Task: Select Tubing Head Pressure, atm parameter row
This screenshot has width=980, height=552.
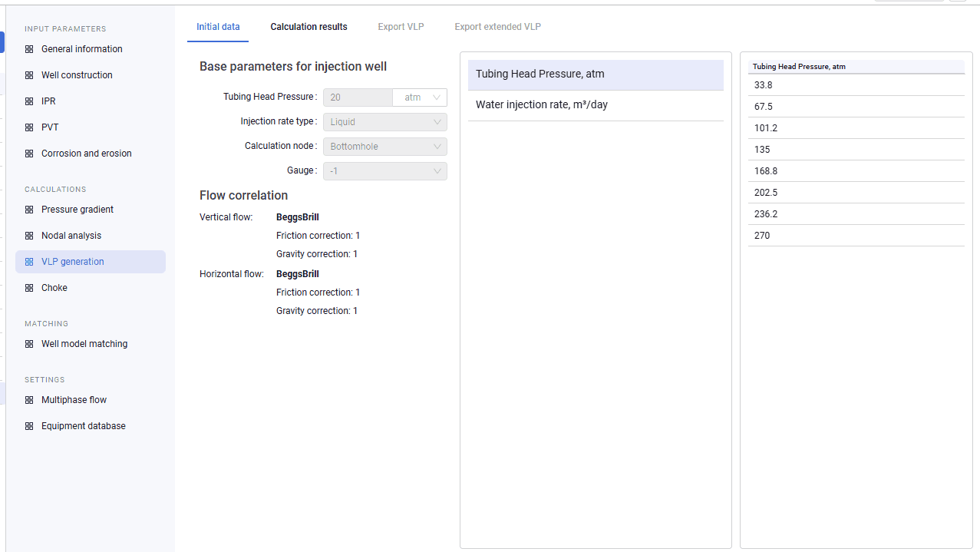Action: point(596,74)
